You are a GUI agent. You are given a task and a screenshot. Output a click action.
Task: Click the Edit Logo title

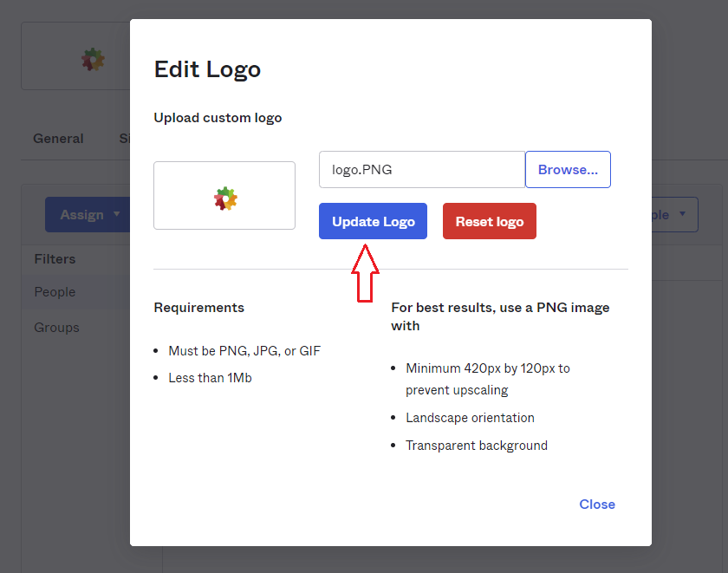coord(207,69)
